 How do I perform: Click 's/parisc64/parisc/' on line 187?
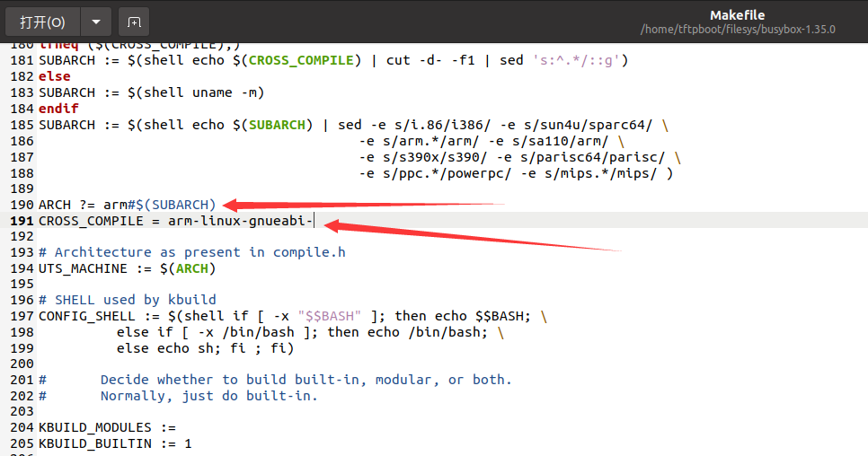592,157
